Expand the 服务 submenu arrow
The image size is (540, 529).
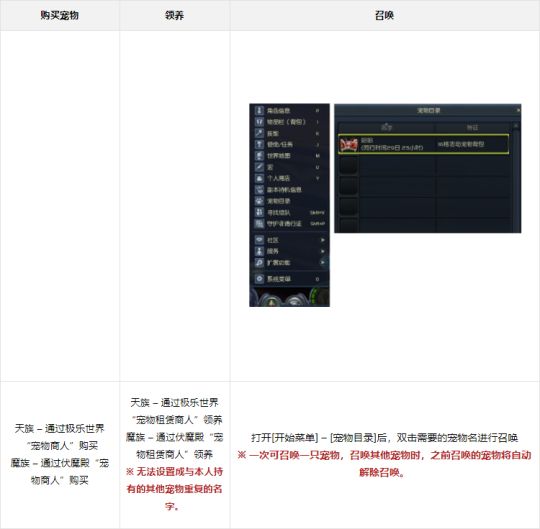[323, 251]
